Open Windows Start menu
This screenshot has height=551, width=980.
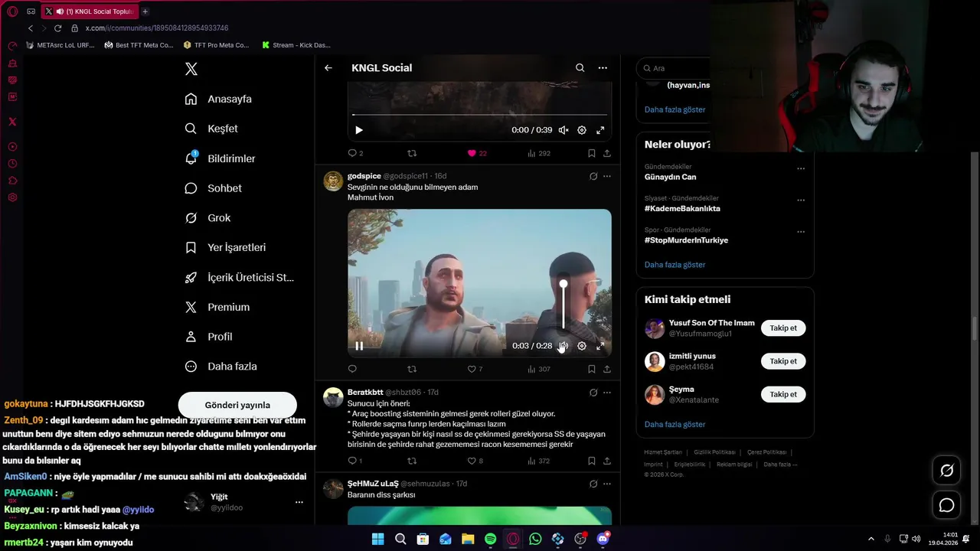point(378,539)
